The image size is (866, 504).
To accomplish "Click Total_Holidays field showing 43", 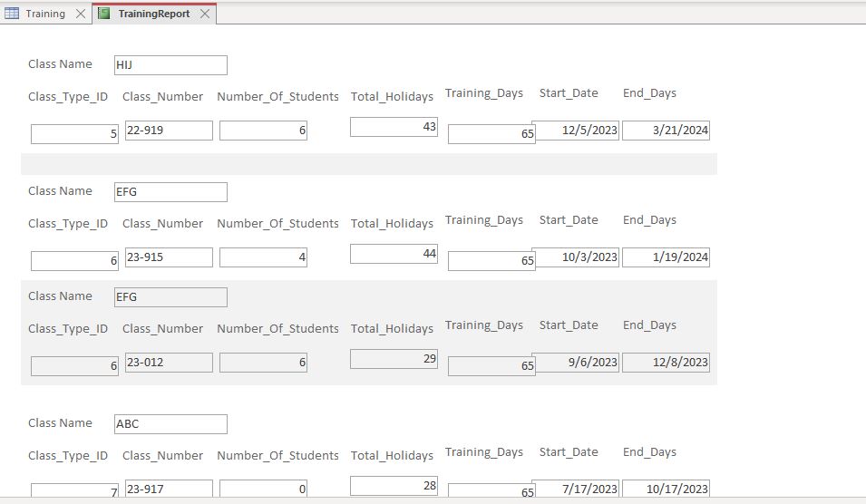I will coord(394,126).
